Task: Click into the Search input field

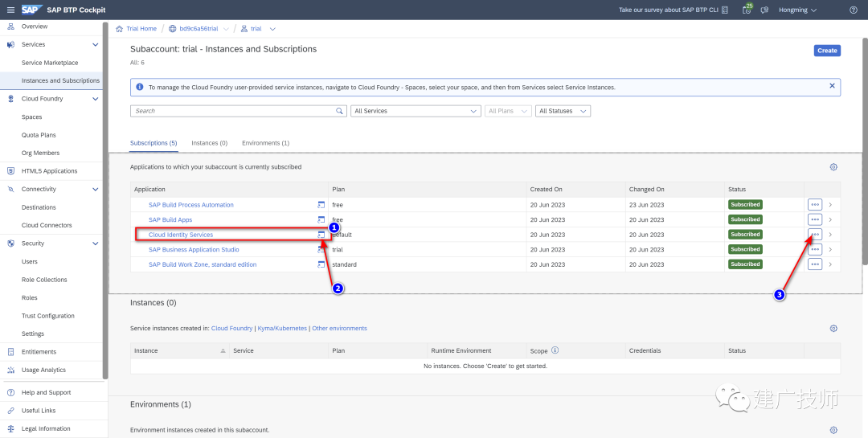Action: point(232,111)
